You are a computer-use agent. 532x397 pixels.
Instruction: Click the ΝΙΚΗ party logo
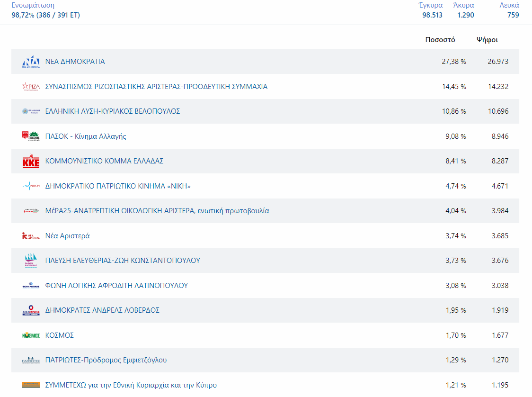pos(31,186)
